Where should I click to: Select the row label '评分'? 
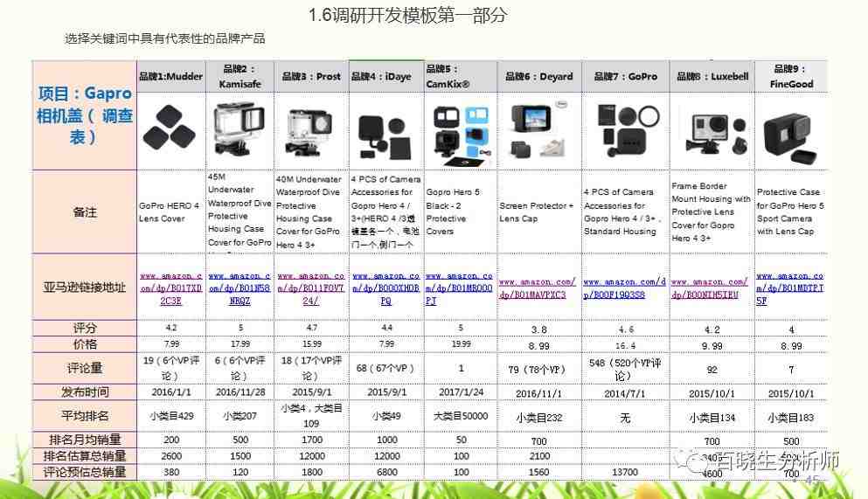[84, 328]
